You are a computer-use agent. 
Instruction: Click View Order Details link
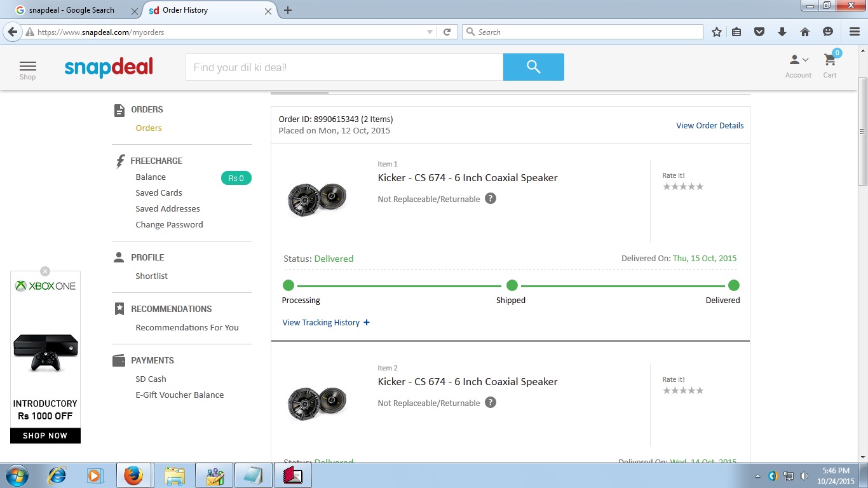pos(710,126)
